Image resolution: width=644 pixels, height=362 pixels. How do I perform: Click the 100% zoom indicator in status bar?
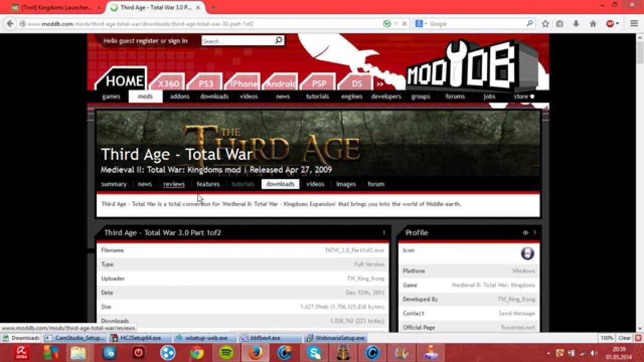(607, 338)
